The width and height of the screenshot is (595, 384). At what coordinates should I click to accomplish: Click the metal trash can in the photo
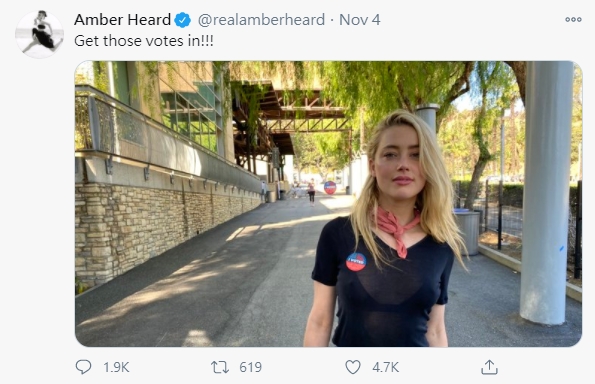click(x=467, y=231)
